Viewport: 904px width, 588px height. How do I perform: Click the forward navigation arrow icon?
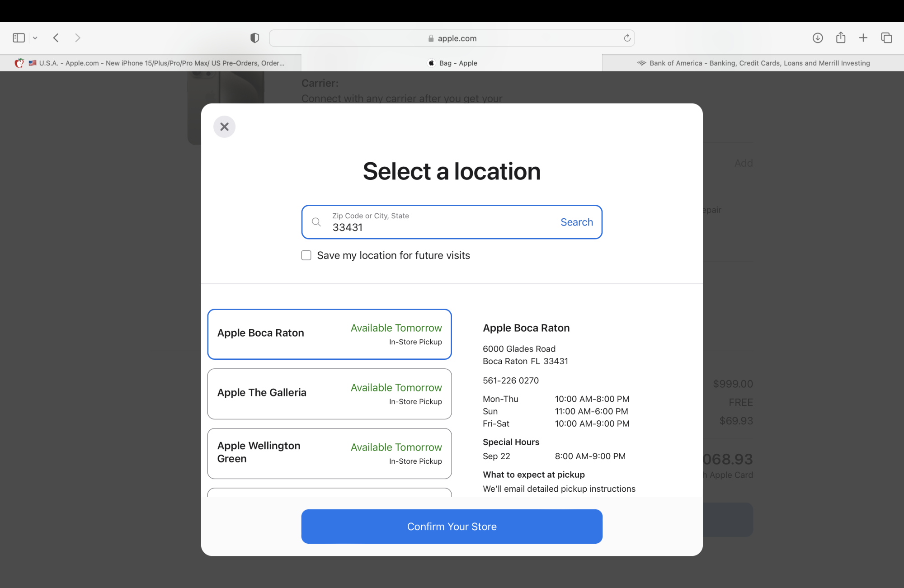77,38
